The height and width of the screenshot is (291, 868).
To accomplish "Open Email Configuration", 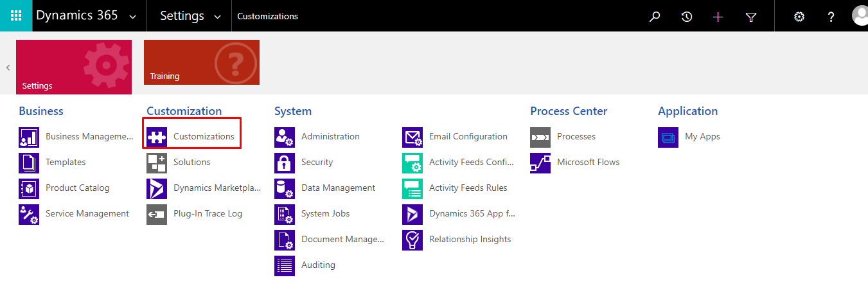I will pyautogui.click(x=468, y=137).
